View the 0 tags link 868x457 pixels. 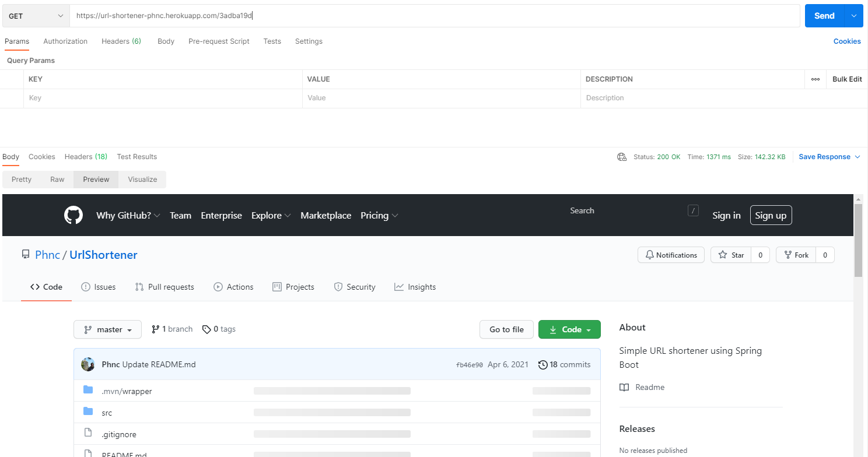[x=219, y=329]
